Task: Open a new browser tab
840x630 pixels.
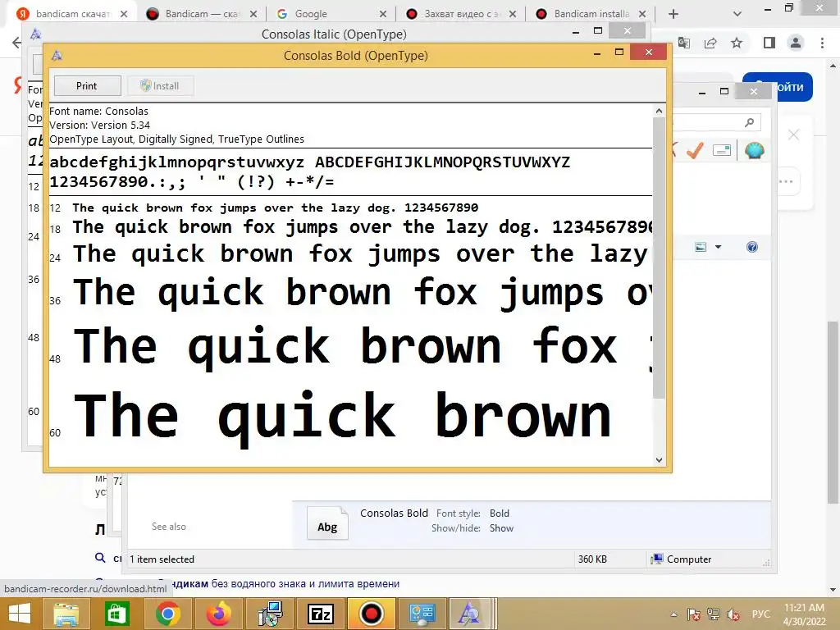Action: pyautogui.click(x=673, y=14)
